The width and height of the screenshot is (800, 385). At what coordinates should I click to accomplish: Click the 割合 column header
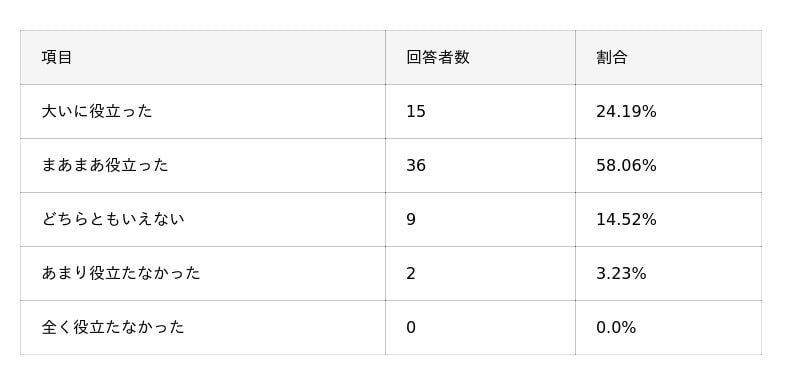coord(611,58)
